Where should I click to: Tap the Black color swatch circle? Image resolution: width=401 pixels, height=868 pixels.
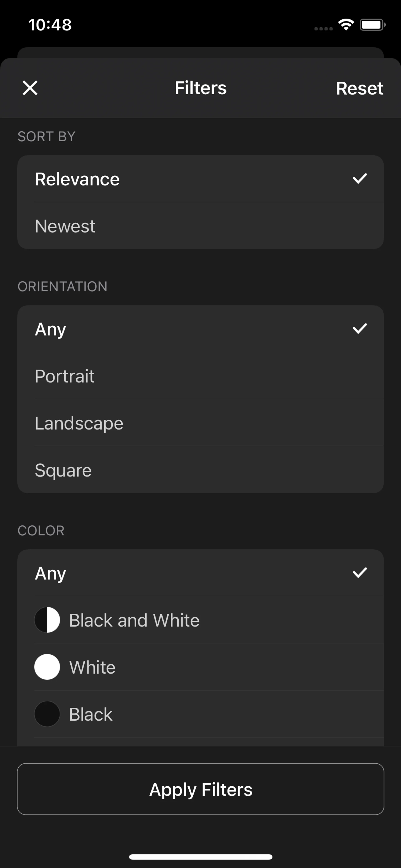(x=47, y=714)
